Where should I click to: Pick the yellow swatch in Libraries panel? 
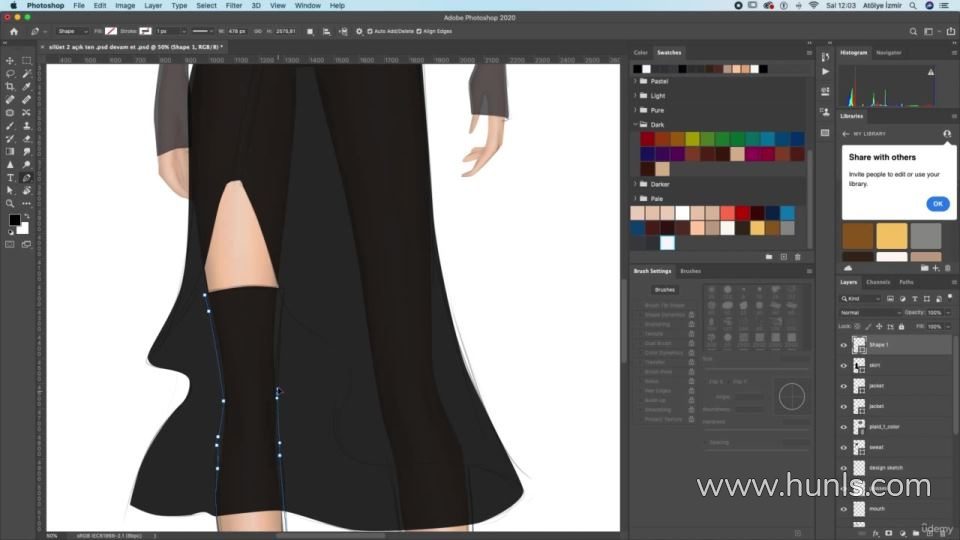click(x=892, y=235)
